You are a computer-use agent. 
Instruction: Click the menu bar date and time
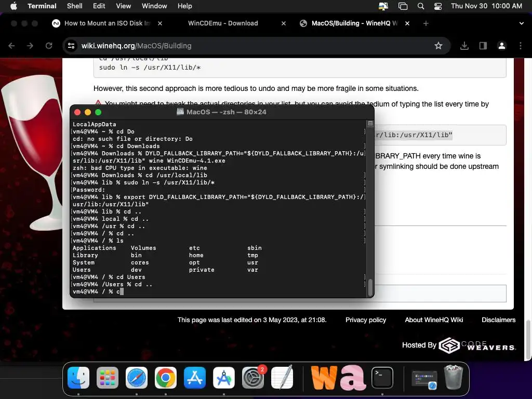[x=486, y=6]
